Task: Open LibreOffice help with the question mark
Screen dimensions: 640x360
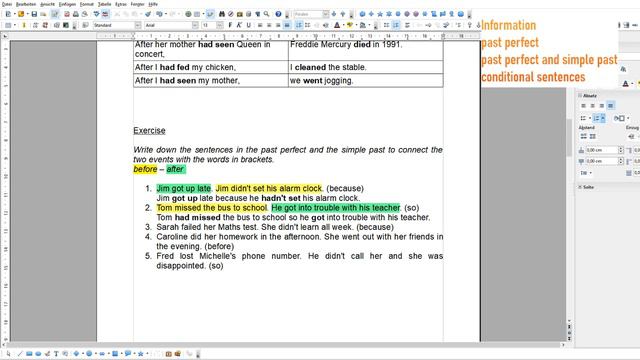Action: [x=278, y=14]
